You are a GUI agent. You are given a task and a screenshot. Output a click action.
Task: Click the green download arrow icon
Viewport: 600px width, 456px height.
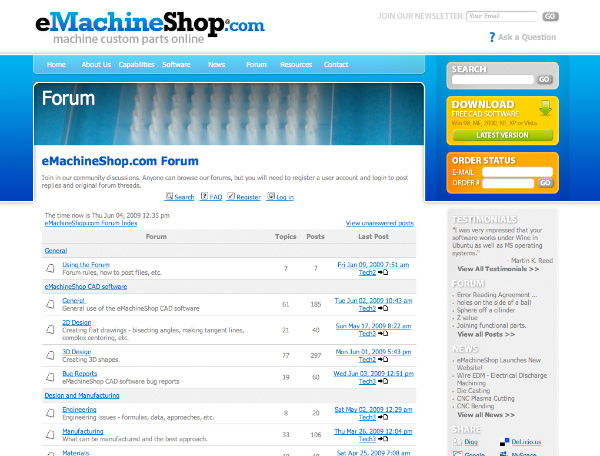[544, 107]
